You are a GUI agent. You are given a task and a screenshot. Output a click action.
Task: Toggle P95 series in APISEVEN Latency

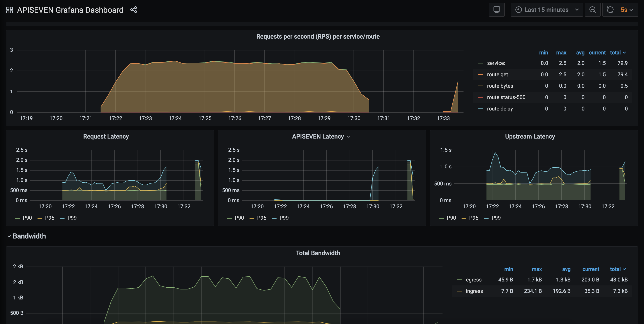[262, 218]
